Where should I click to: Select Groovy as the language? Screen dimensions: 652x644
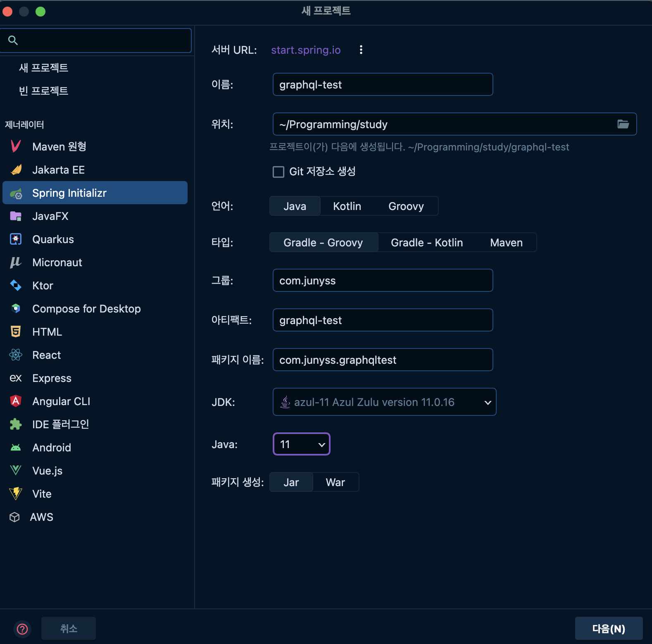click(x=406, y=206)
